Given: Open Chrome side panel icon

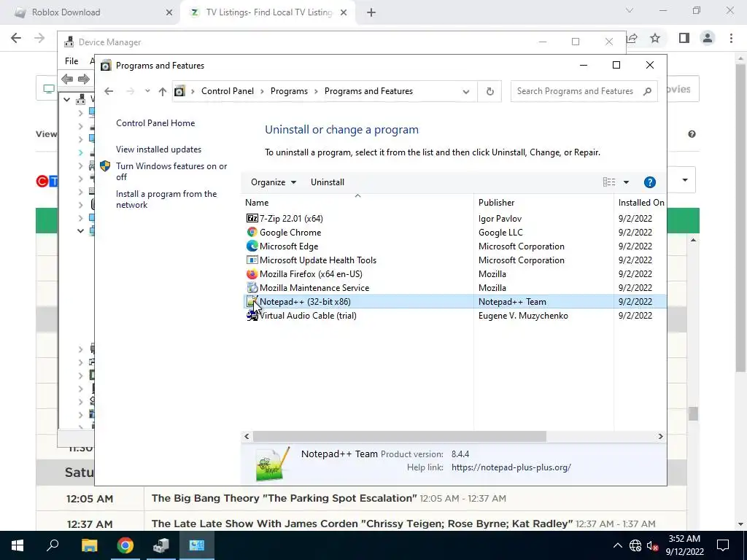Looking at the screenshot, I should click(684, 38).
